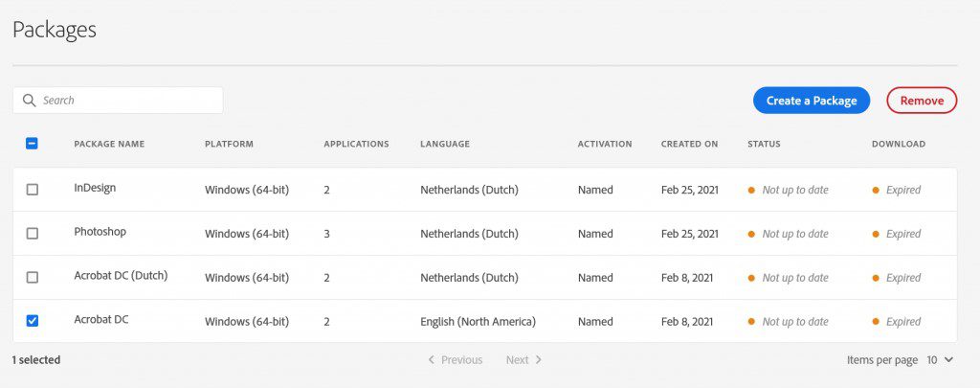The width and height of the screenshot is (980, 388).
Task: Uncheck the Acrobat DC package checkbox
Action: point(32,321)
